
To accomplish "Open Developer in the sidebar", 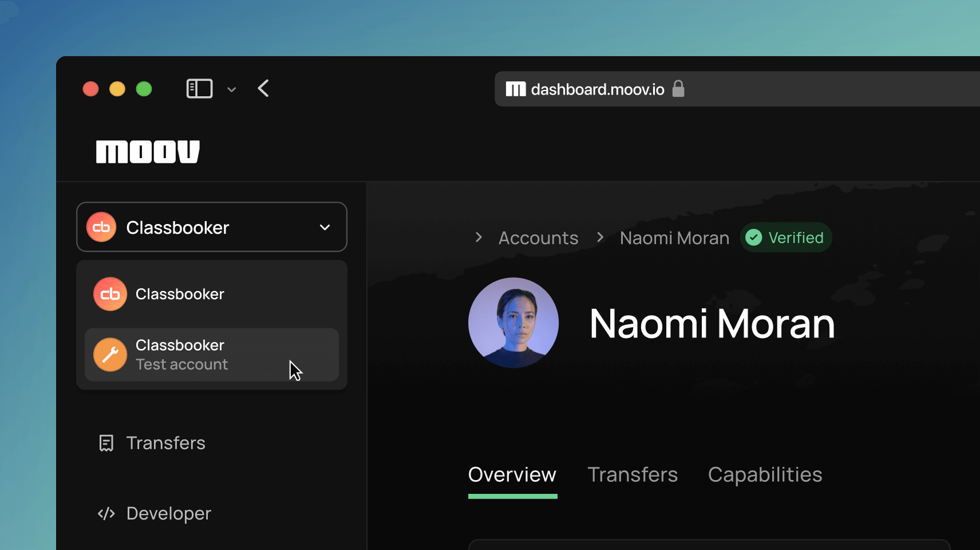I will pyautogui.click(x=155, y=513).
